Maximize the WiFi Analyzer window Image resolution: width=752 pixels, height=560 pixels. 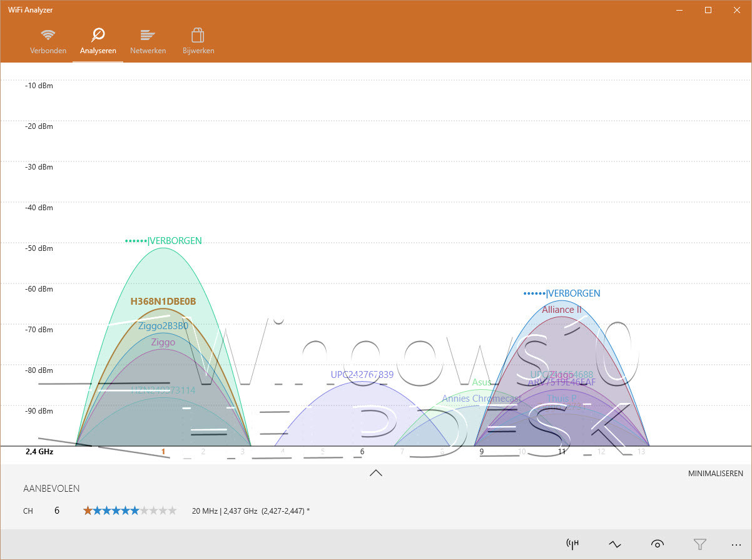click(708, 9)
